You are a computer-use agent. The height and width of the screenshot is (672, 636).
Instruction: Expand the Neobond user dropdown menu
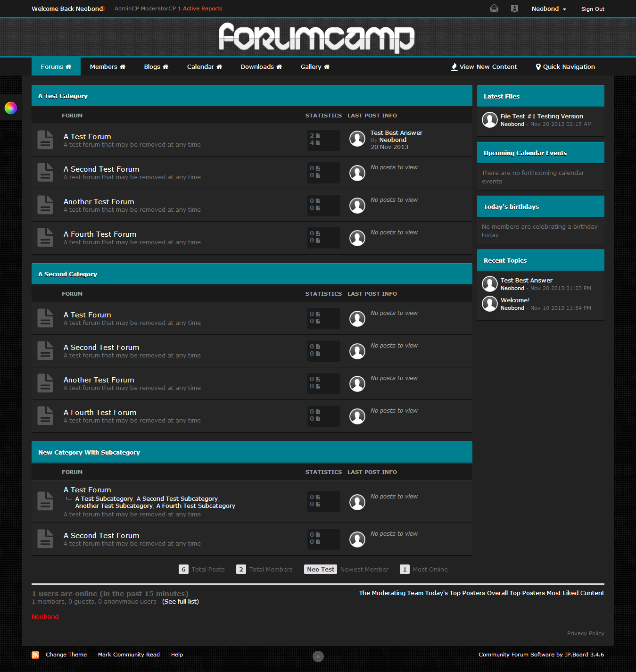point(549,9)
